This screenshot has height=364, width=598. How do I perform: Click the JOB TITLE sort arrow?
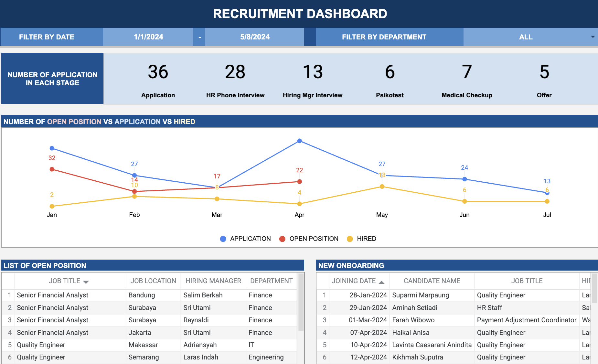[86, 282]
